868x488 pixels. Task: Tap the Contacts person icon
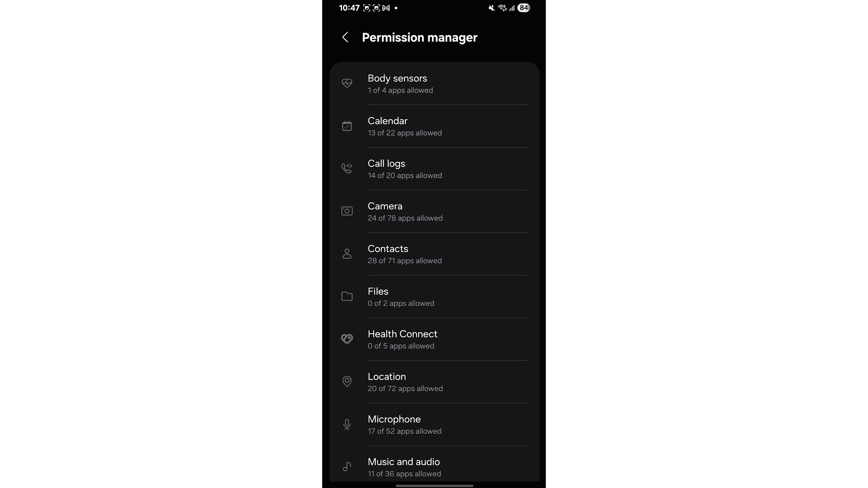pos(347,254)
